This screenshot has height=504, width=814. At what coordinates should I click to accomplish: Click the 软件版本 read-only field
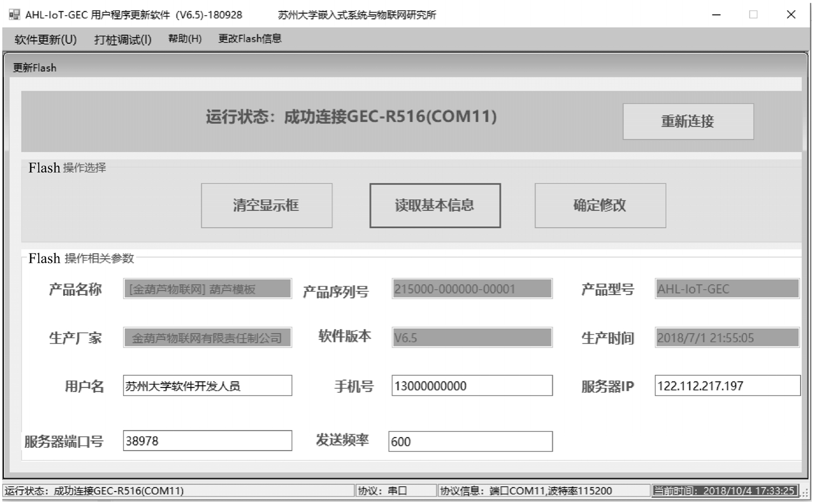point(472,338)
